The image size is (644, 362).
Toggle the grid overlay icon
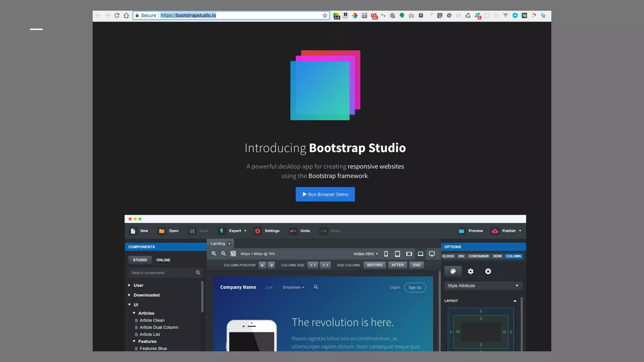pyautogui.click(x=233, y=254)
